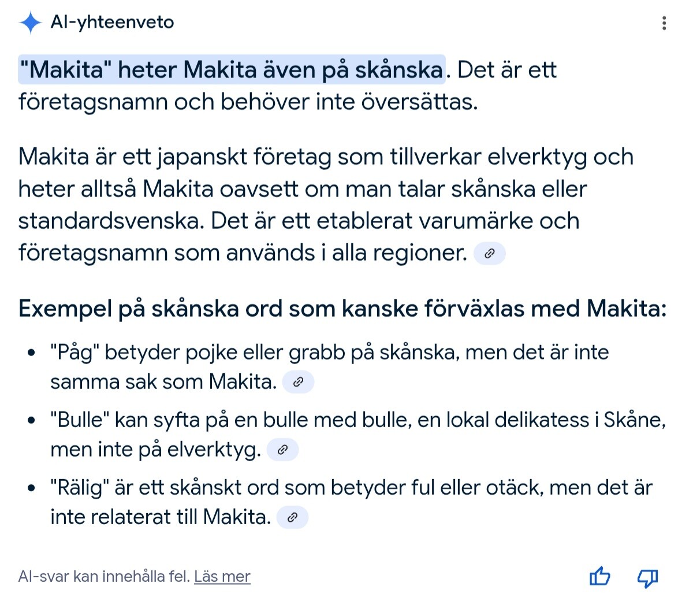Open the three-dot more options menu
Screen dimensions: 693x616
(x=664, y=23)
